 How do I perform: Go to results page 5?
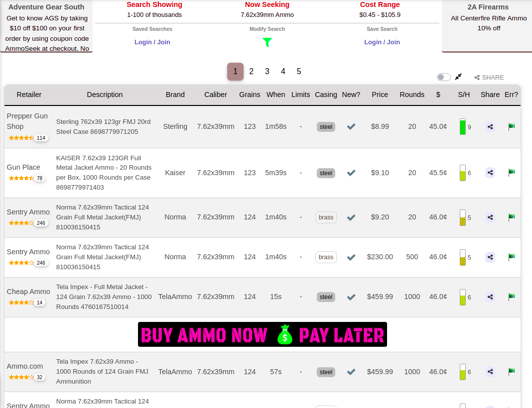point(299,72)
